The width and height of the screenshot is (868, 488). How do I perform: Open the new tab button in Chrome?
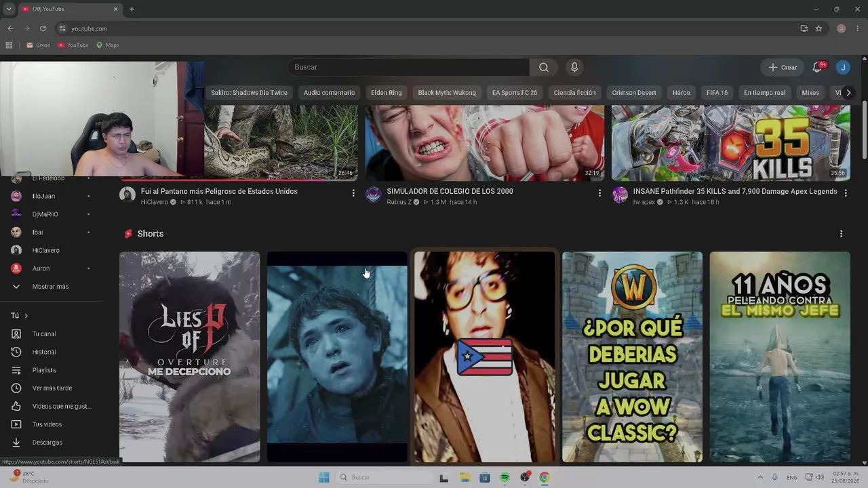(x=132, y=9)
